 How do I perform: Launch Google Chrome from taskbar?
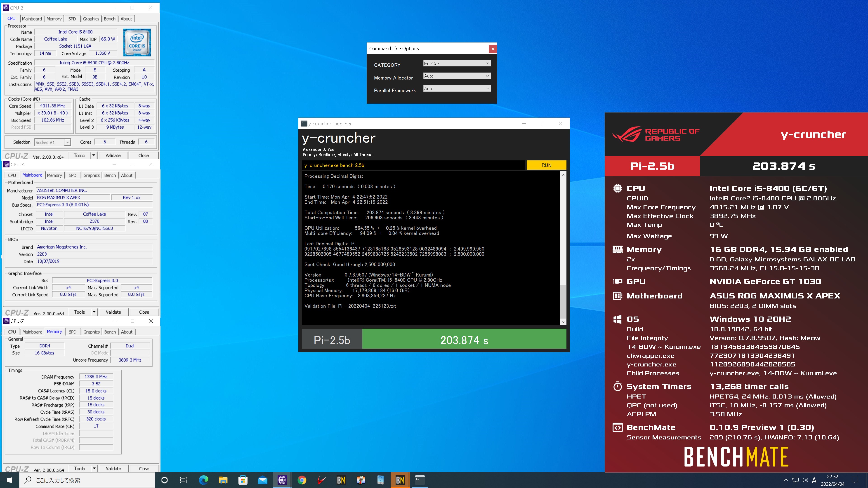tap(302, 480)
